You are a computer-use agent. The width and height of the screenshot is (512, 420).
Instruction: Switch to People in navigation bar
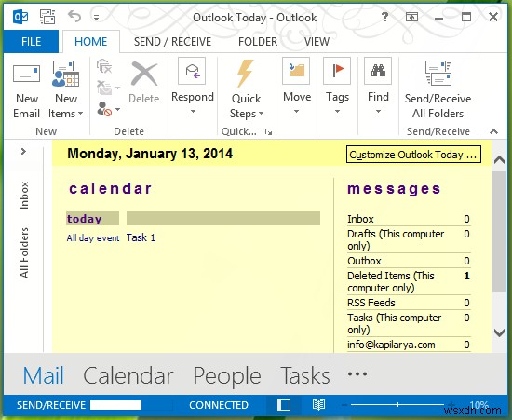click(227, 376)
